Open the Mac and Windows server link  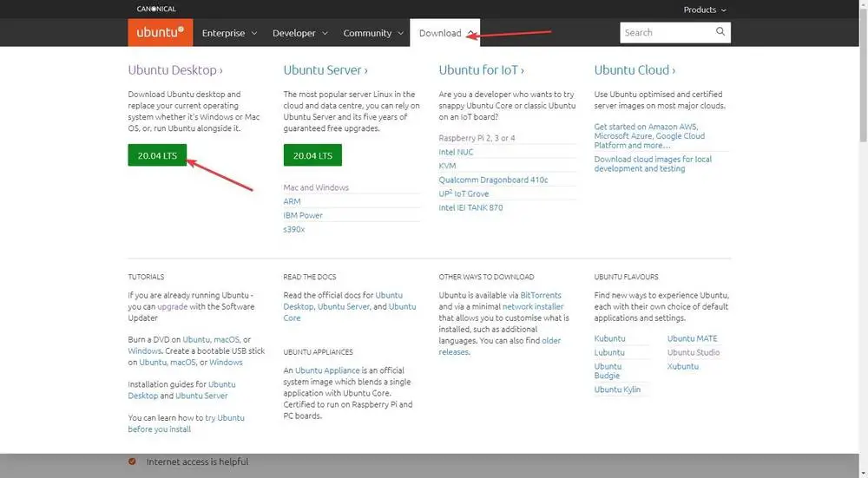[316, 187]
